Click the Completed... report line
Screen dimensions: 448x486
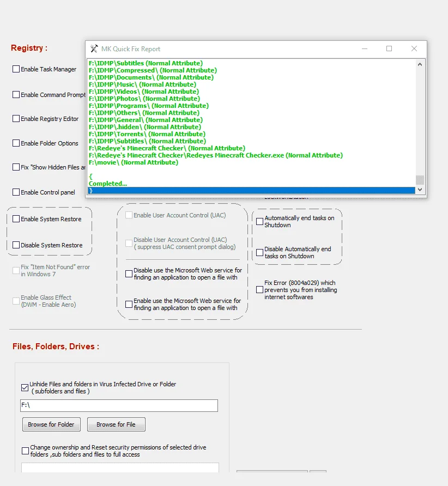pos(108,184)
